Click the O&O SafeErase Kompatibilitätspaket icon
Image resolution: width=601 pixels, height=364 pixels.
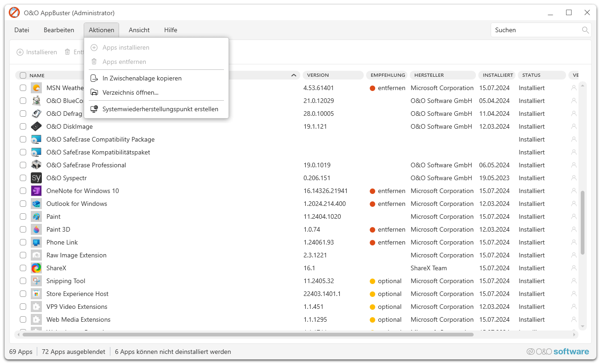(36, 152)
